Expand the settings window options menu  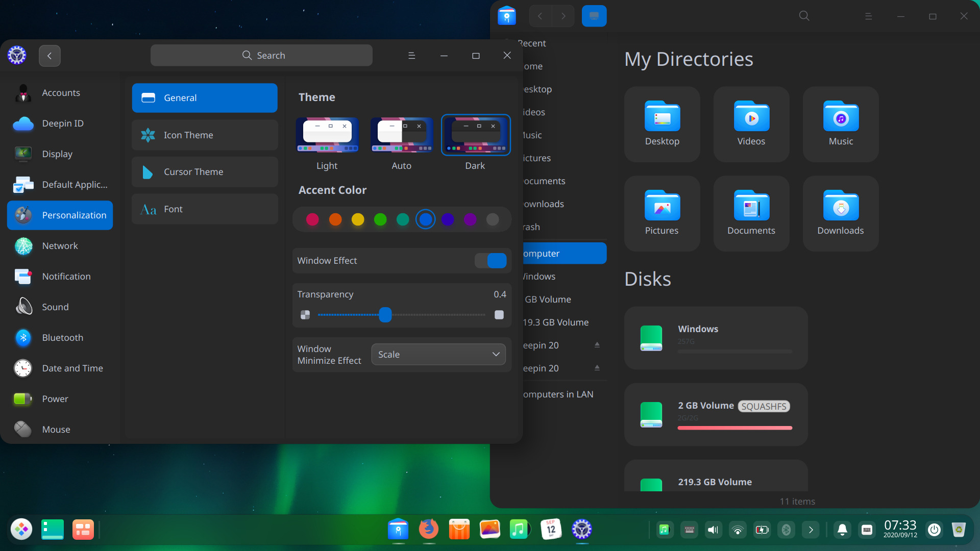[411, 55]
